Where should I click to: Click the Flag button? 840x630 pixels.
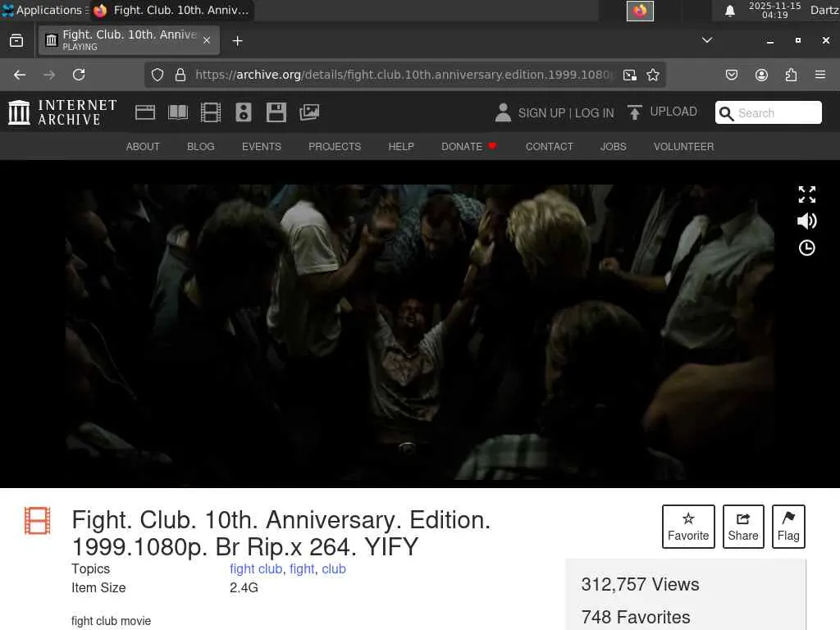pos(788,527)
